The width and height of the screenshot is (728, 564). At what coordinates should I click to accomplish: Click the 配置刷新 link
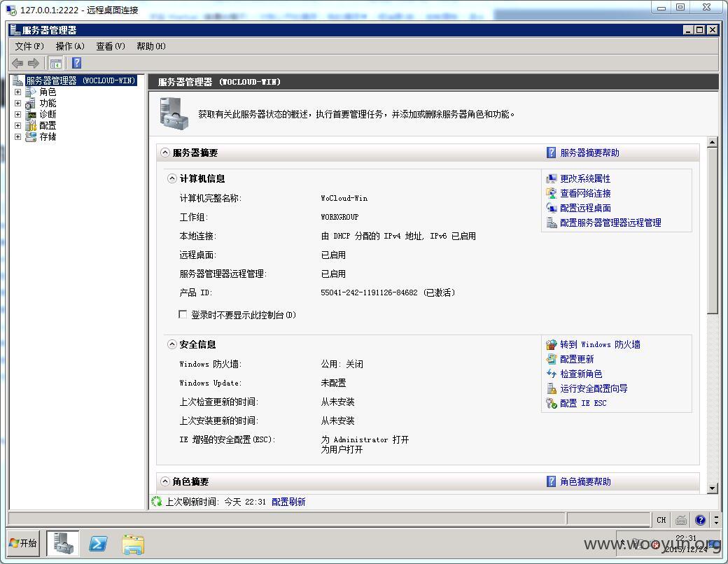(x=288, y=501)
